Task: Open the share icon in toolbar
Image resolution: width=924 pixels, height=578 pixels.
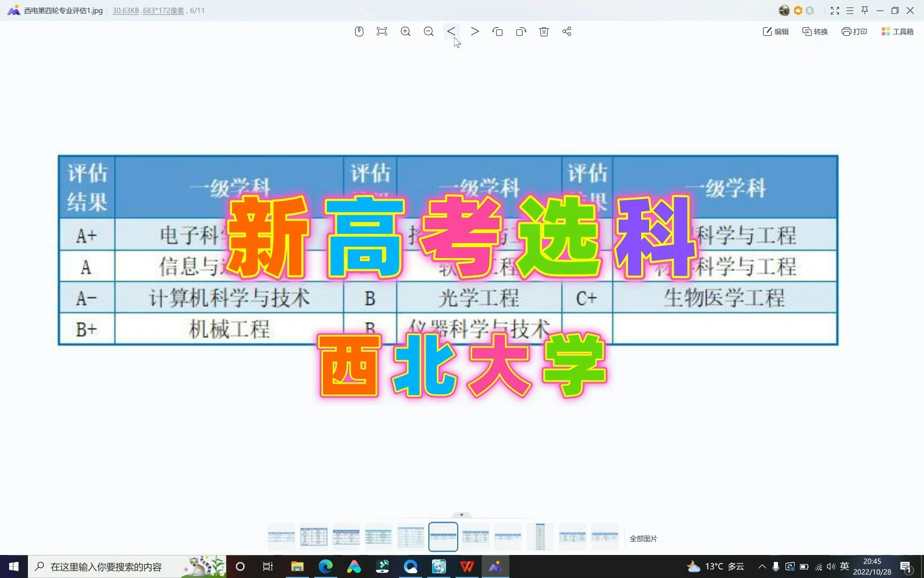Action: [567, 32]
